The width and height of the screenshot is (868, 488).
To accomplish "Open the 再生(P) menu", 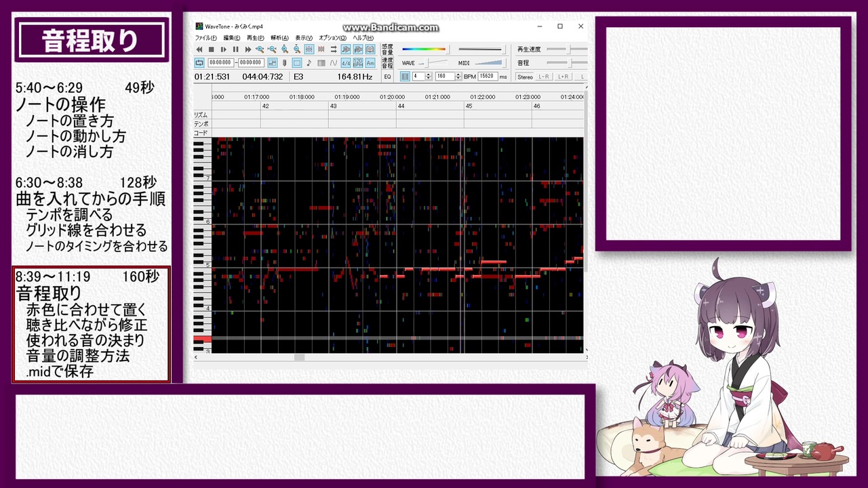I will click(x=256, y=38).
